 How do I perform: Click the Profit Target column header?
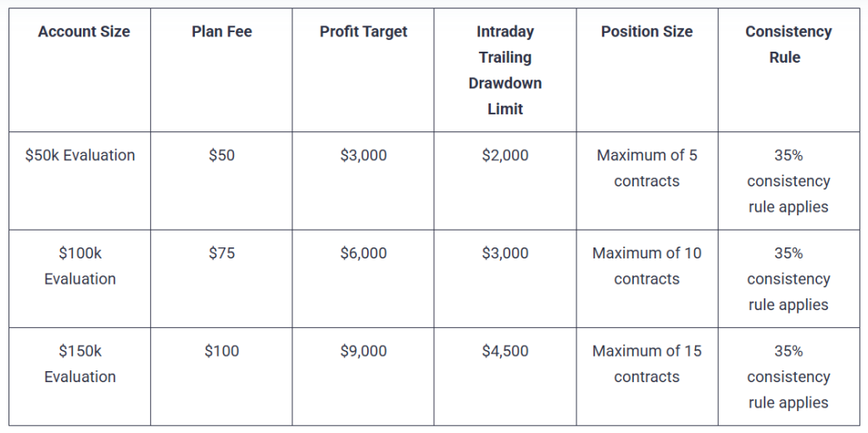point(363,31)
